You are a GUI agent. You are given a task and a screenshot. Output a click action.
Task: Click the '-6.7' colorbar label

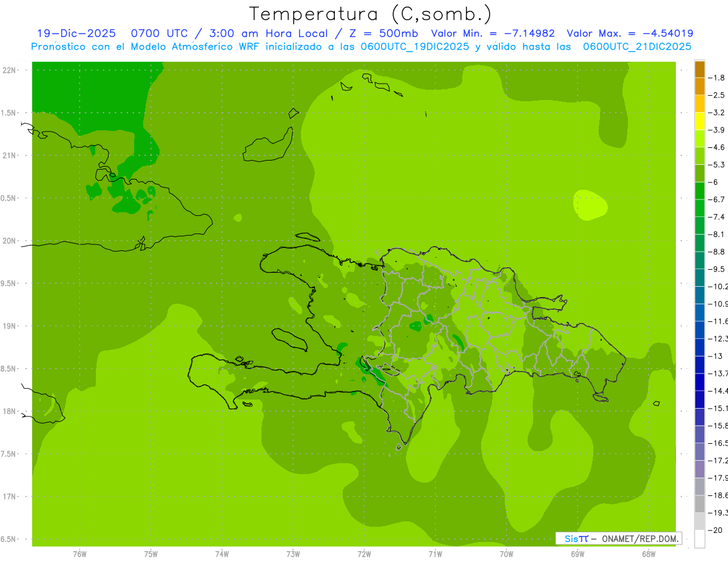pyautogui.click(x=718, y=199)
